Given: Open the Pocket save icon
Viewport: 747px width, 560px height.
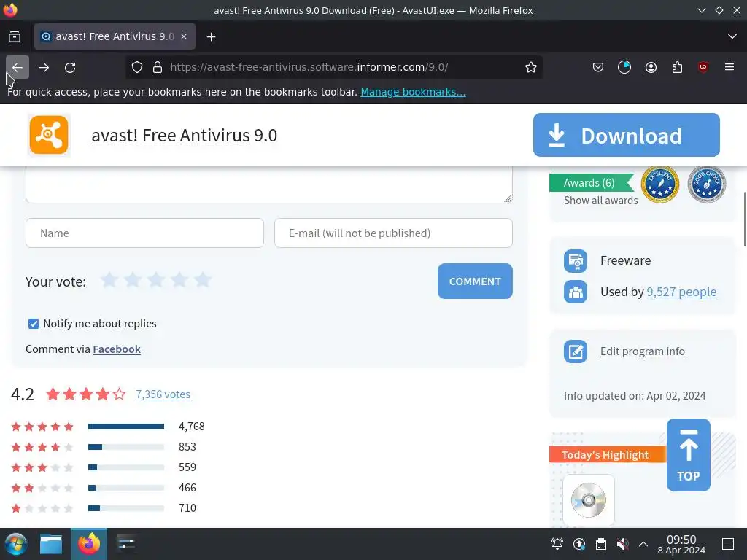Looking at the screenshot, I should (x=598, y=67).
